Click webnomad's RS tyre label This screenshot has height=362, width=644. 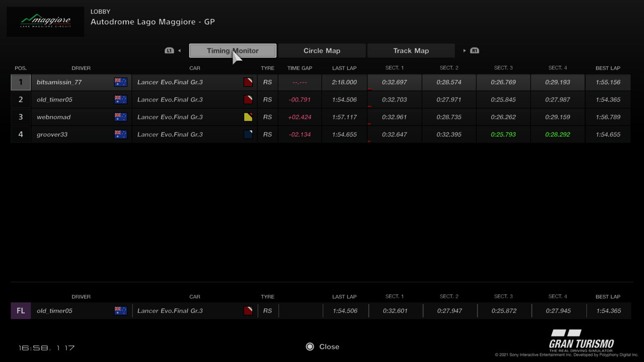pyautogui.click(x=268, y=117)
